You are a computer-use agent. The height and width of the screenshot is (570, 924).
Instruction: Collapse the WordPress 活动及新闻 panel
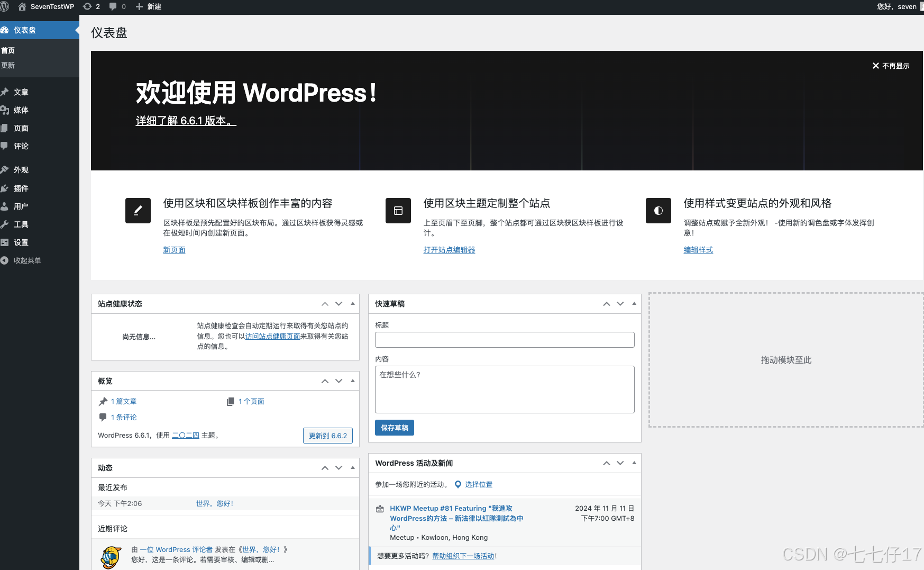point(634,463)
